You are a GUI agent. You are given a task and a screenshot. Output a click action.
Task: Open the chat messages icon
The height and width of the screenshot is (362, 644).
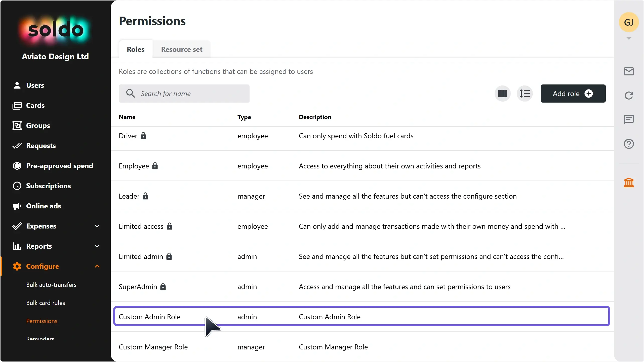pos(629,119)
